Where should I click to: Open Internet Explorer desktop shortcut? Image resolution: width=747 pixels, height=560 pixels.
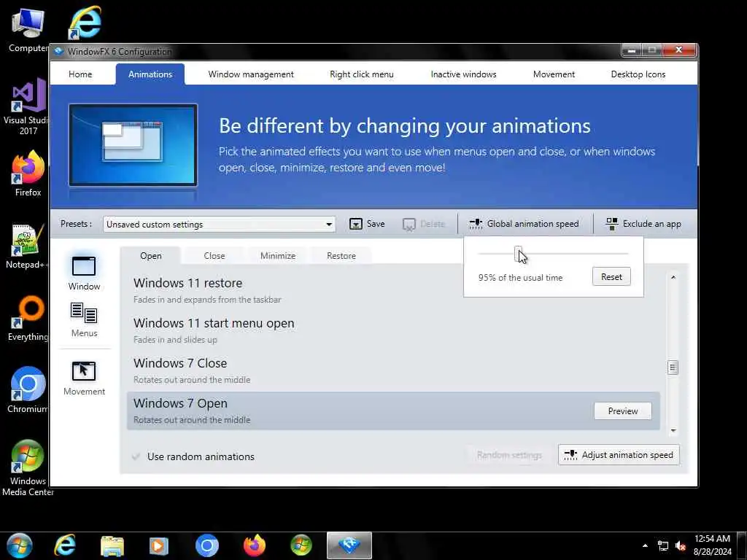pyautogui.click(x=85, y=22)
